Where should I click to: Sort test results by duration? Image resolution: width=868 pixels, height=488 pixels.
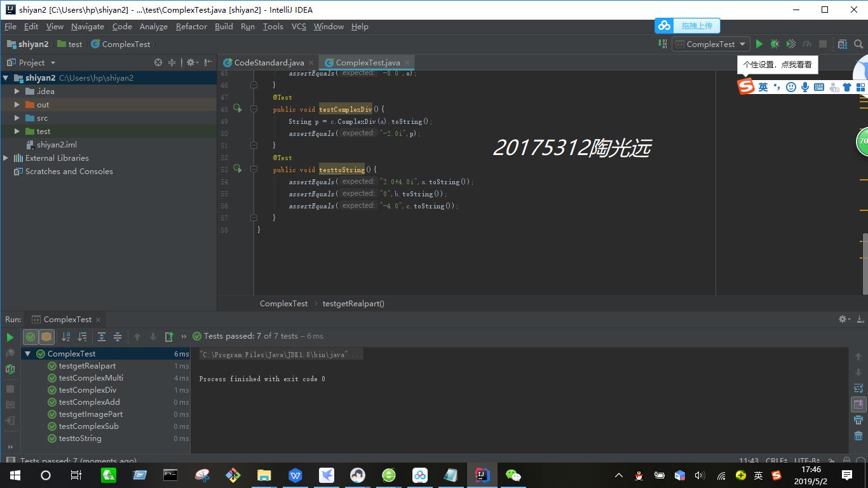point(82,337)
